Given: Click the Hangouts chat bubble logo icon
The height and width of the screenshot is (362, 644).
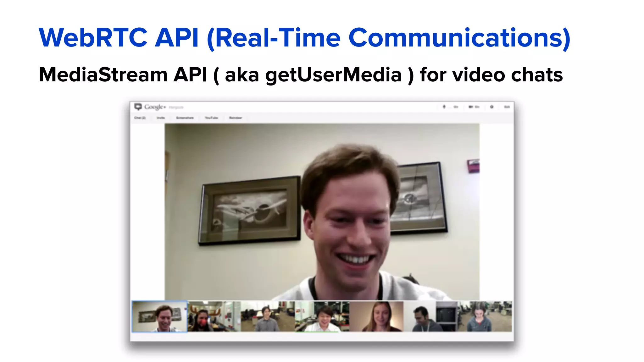Looking at the screenshot, I should pos(138,107).
